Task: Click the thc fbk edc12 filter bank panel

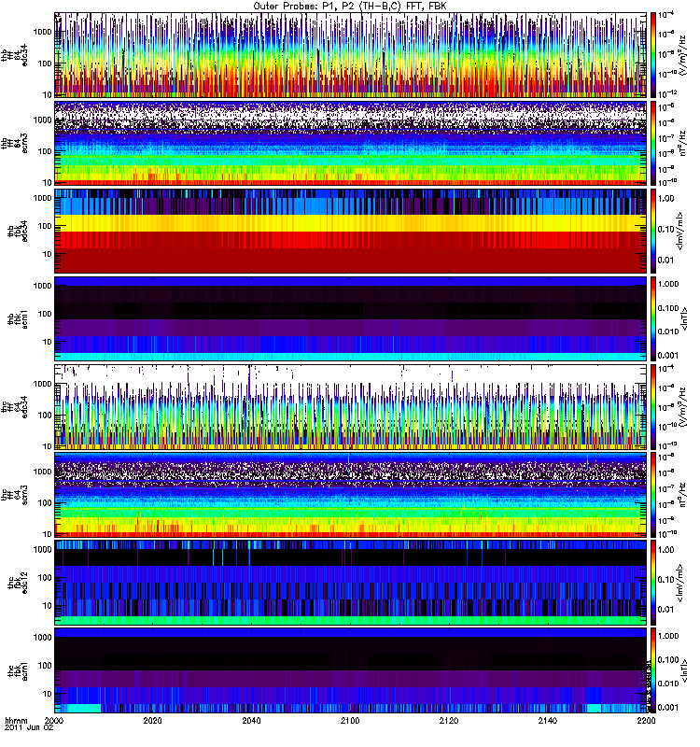Action: click(351, 582)
